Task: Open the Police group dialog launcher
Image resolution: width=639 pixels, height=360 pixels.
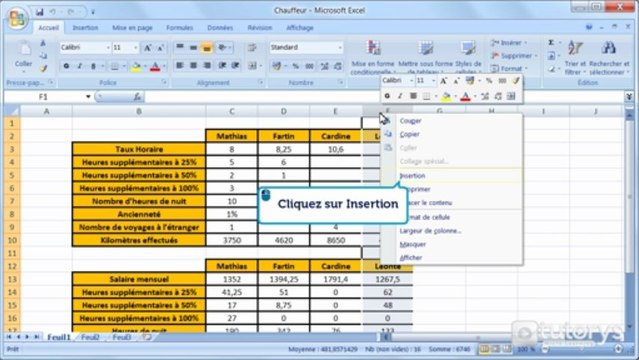Action: pos(164,82)
